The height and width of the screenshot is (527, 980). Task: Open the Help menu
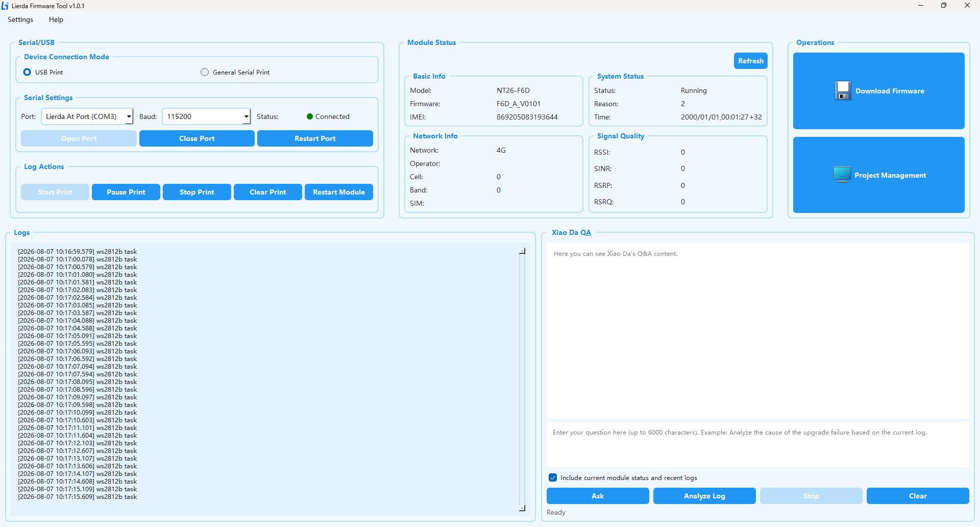56,19
